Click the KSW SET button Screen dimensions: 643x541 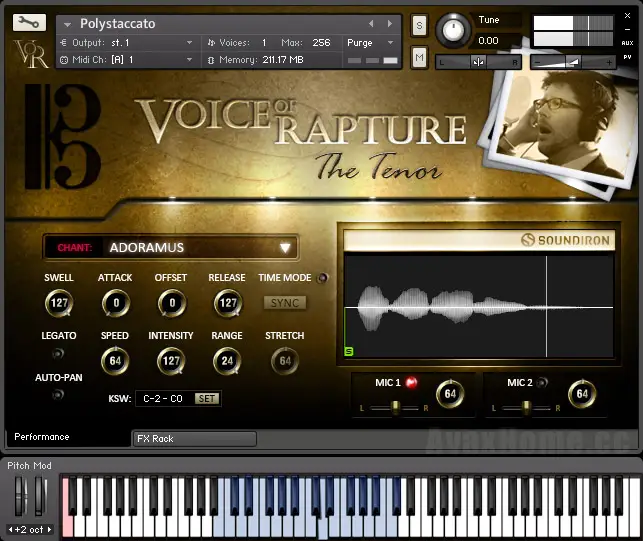207,399
